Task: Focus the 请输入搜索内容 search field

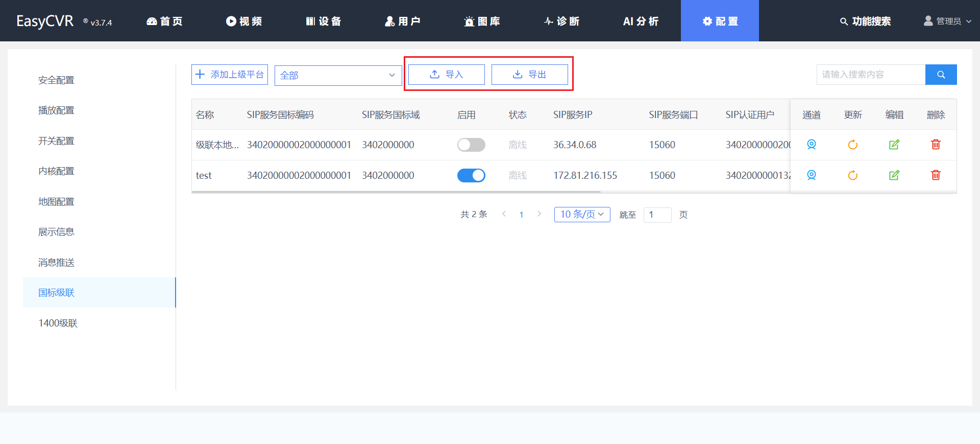Action: click(870, 75)
